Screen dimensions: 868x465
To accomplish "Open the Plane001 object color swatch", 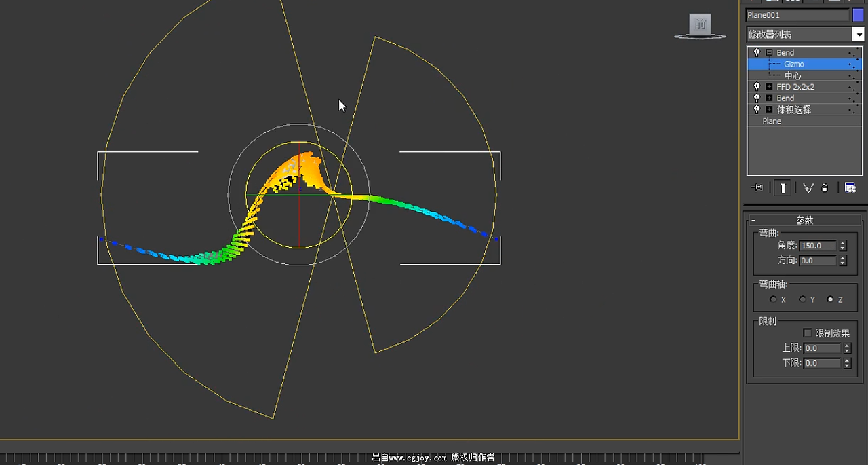I will [858, 15].
